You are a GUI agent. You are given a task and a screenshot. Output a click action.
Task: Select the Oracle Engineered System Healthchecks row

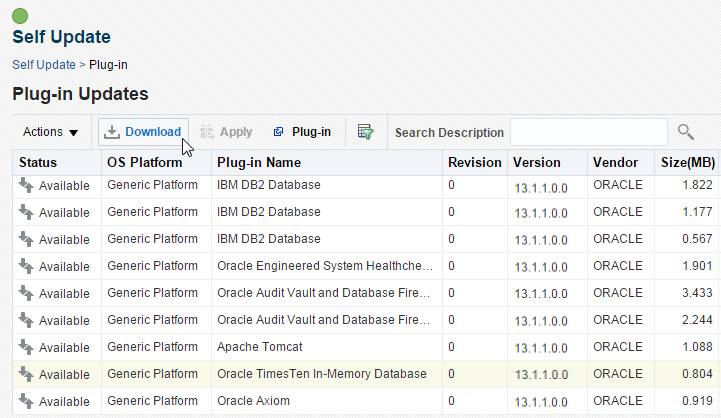tap(325, 266)
